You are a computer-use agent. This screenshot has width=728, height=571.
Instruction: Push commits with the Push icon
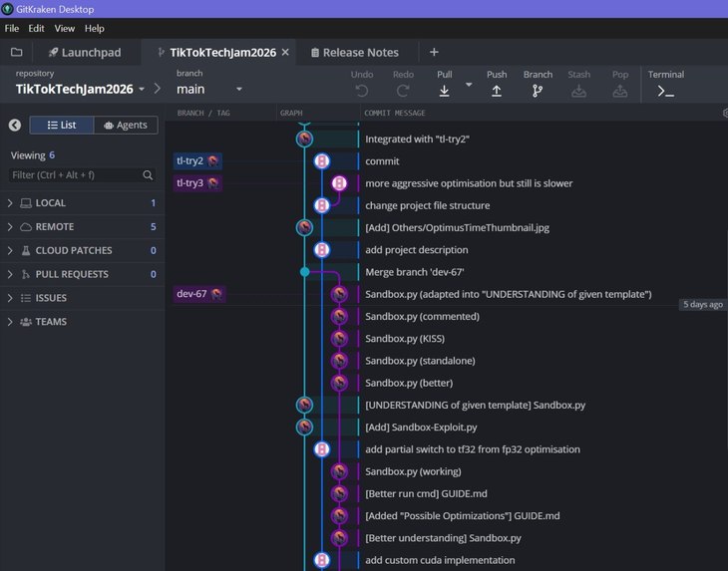click(x=497, y=91)
